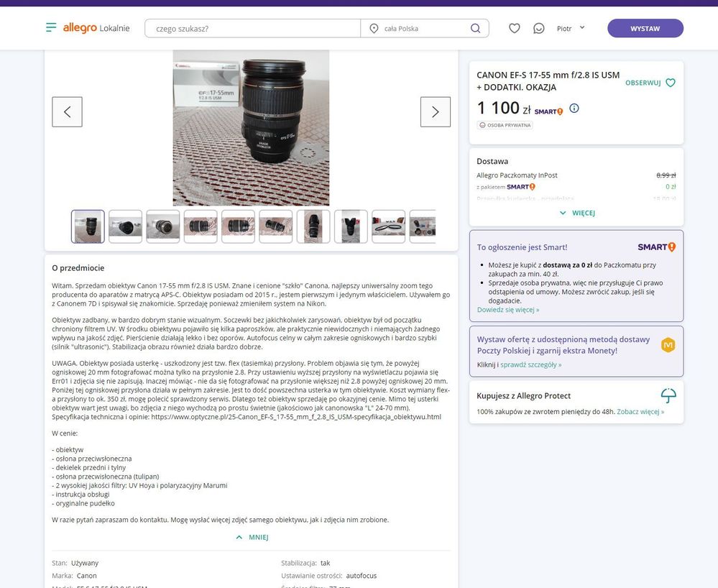This screenshot has height=588, width=718.
Task: Collapse description with MNIEJ
Action: tap(252, 537)
